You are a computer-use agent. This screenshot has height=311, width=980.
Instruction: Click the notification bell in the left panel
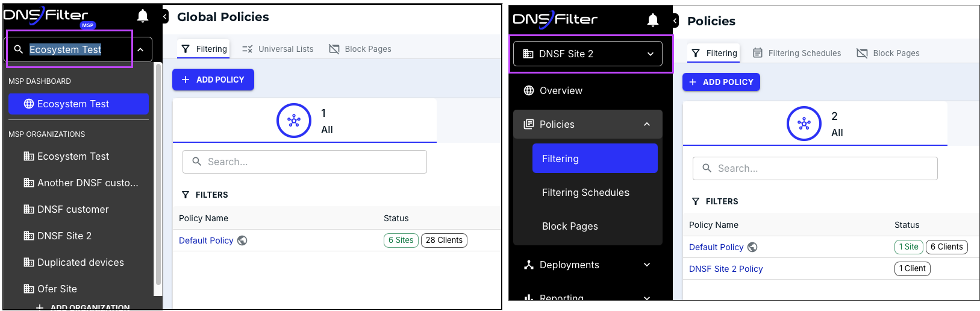(143, 16)
